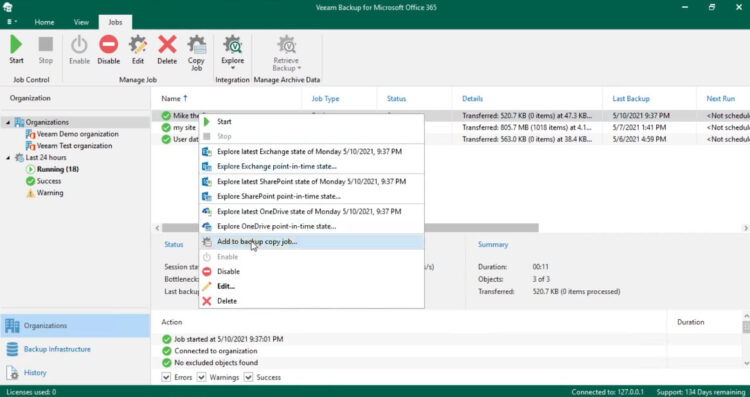Switch to the Home ribbon tab
Viewport: 750px width, 397px height.
[44, 22]
